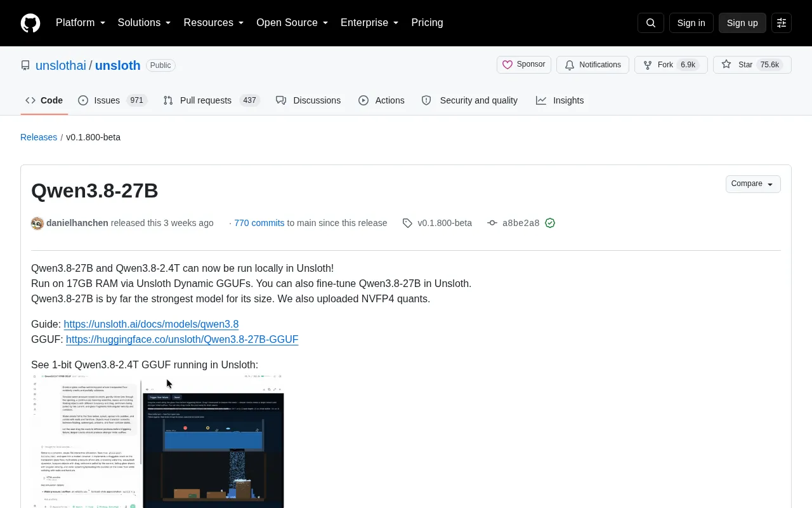Open danielhanchen's profile name link

pyautogui.click(x=77, y=223)
